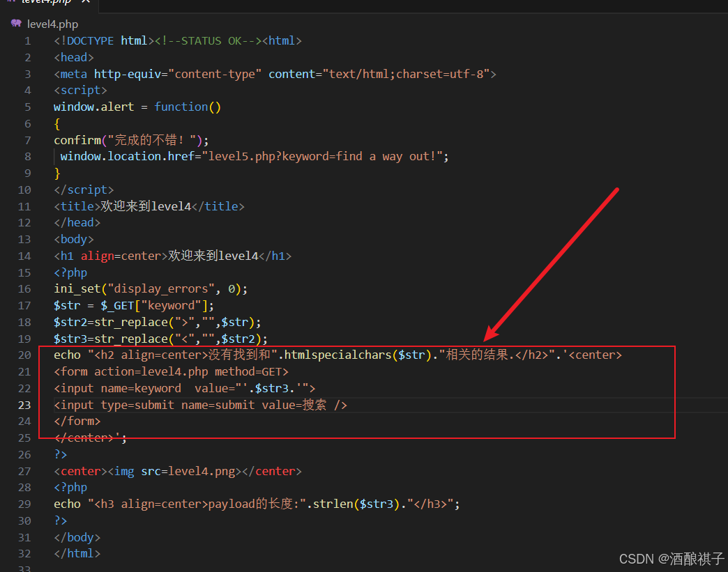The image size is (728, 572).
Task: Click the opening php tag on line 15
Action: coord(70,273)
